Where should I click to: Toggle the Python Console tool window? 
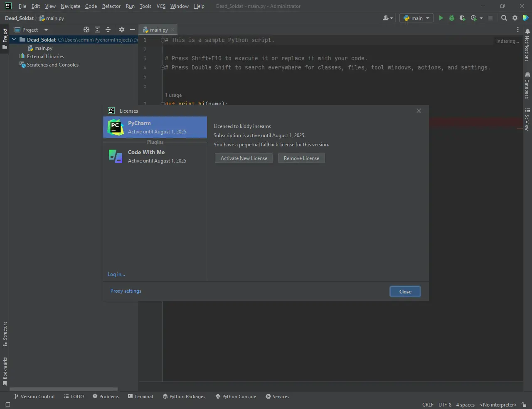point(236,397)
